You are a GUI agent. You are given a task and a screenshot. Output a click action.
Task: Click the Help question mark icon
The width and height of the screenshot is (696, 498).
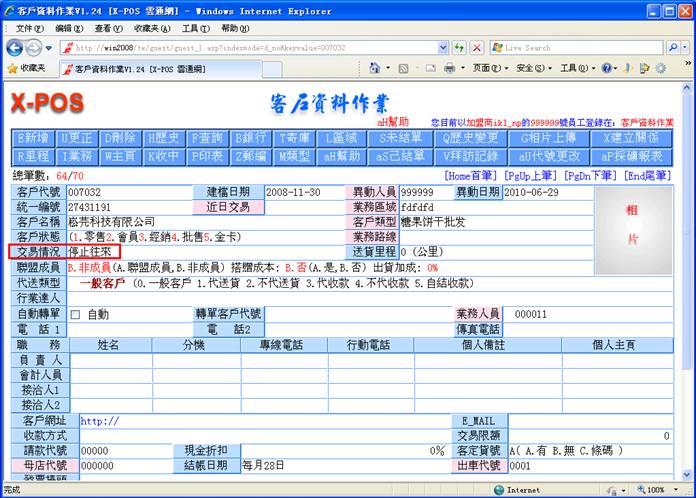pyautogui.click(x=607, y=68)
